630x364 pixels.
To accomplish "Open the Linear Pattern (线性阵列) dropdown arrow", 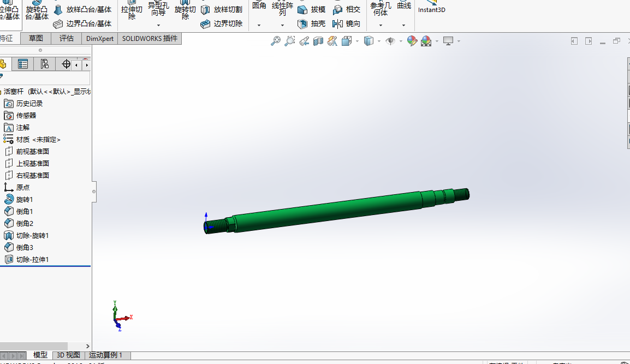I will pyautogui.click(x=282, y=25).
